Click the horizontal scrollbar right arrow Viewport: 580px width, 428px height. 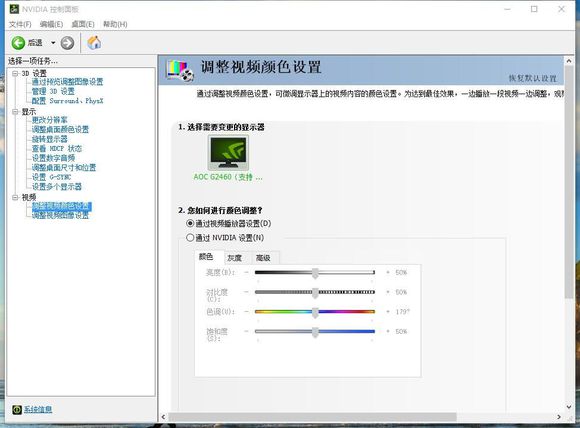point(559,417)
